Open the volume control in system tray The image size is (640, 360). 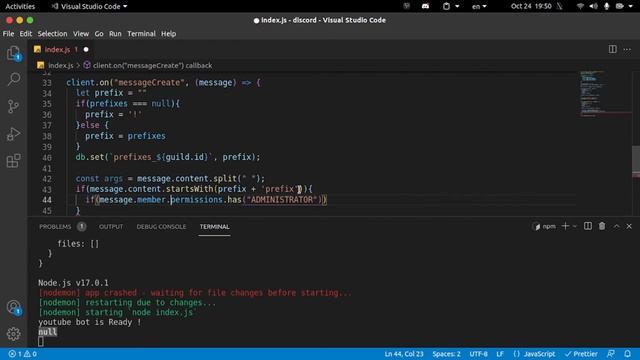tap(593, 6)
